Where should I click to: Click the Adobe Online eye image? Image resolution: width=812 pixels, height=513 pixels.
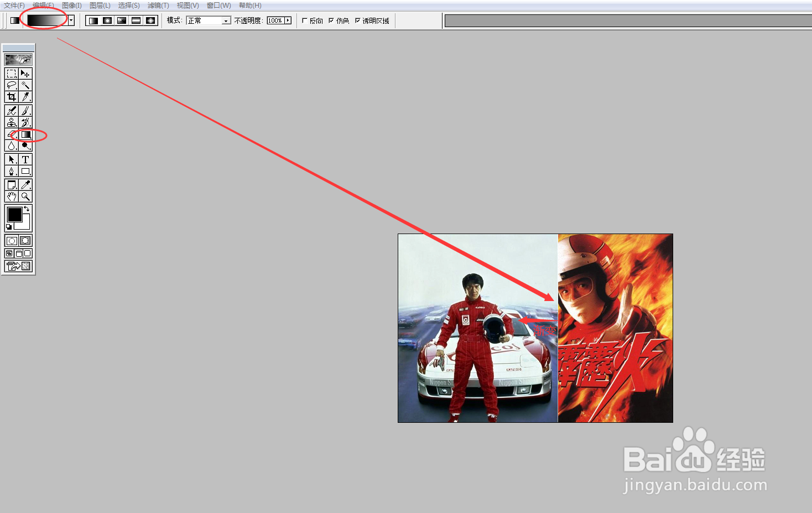(x=18, y=59)
